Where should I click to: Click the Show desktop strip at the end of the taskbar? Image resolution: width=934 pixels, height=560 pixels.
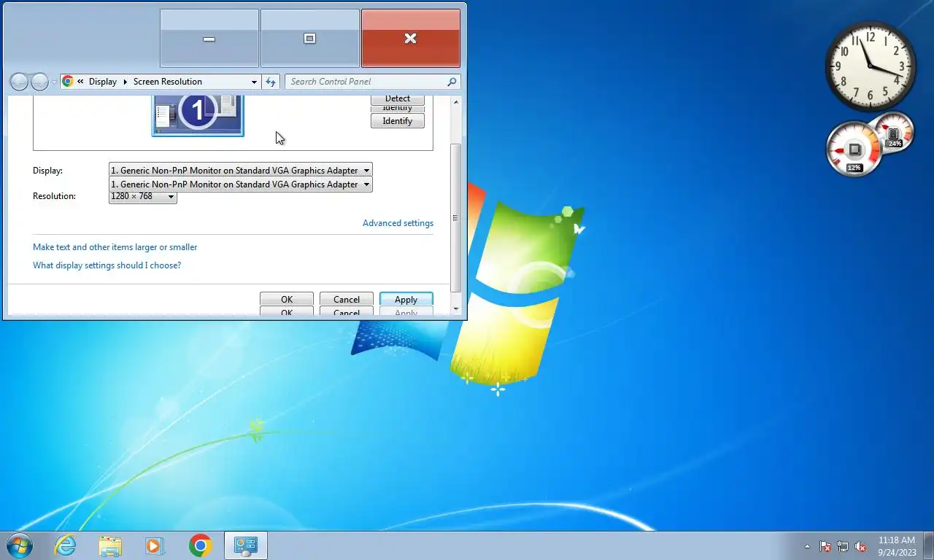click(929, 546)
